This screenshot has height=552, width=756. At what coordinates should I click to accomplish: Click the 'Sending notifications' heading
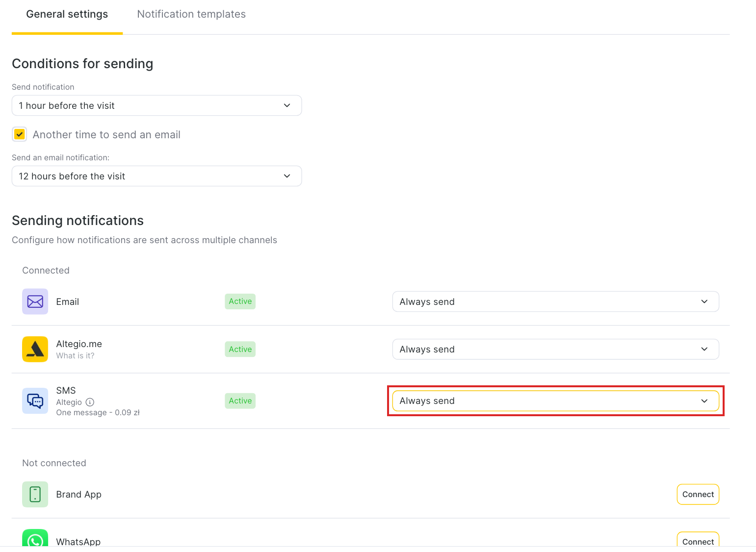pos(78,221)
